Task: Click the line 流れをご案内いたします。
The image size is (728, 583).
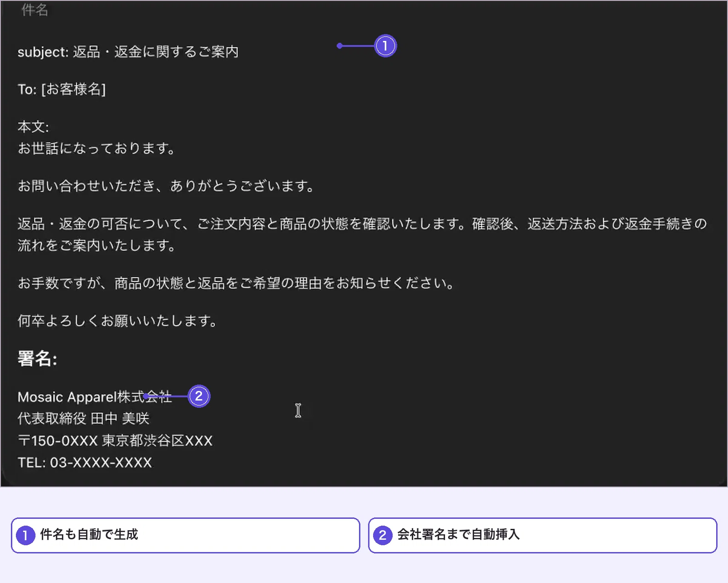Action: 96,246
